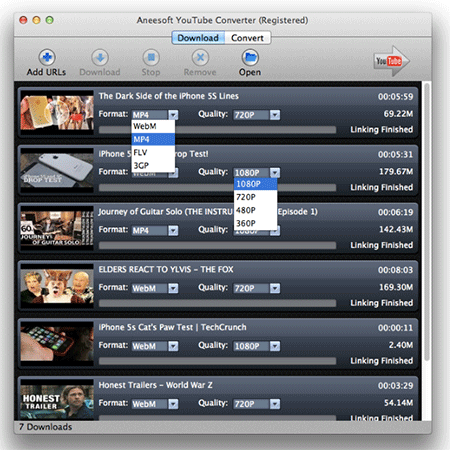Click file size 142.43M
Screen dimensions: 450x450
click(x=396, y=229)
